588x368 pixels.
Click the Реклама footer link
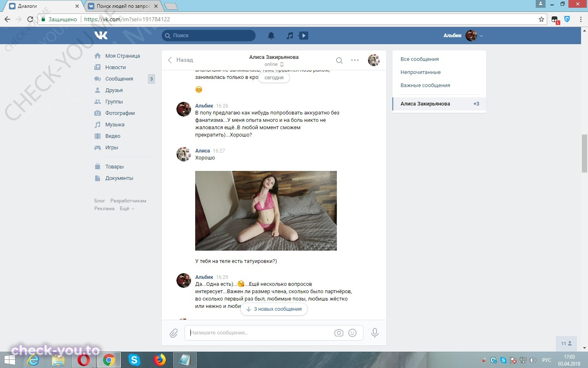(x=105, y=209)
